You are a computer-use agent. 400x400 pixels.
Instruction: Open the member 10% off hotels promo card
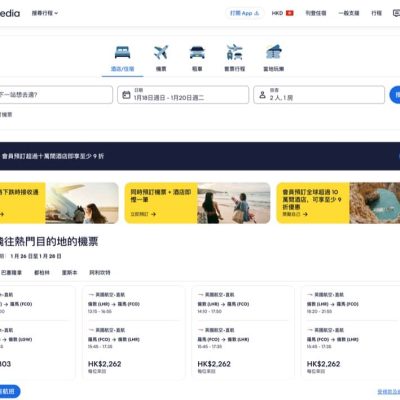coord(338,203)
